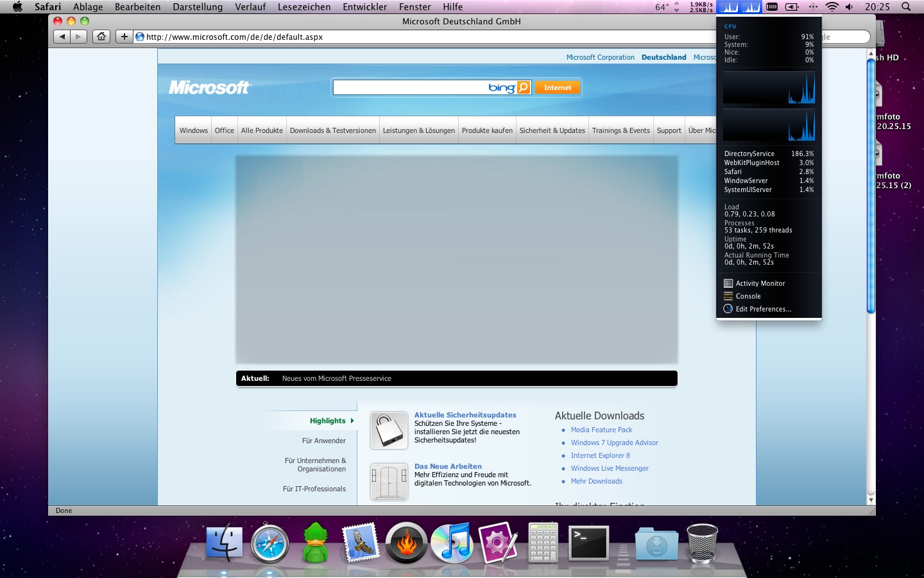Open Trainings & Events tab

(x=621, y=130)
